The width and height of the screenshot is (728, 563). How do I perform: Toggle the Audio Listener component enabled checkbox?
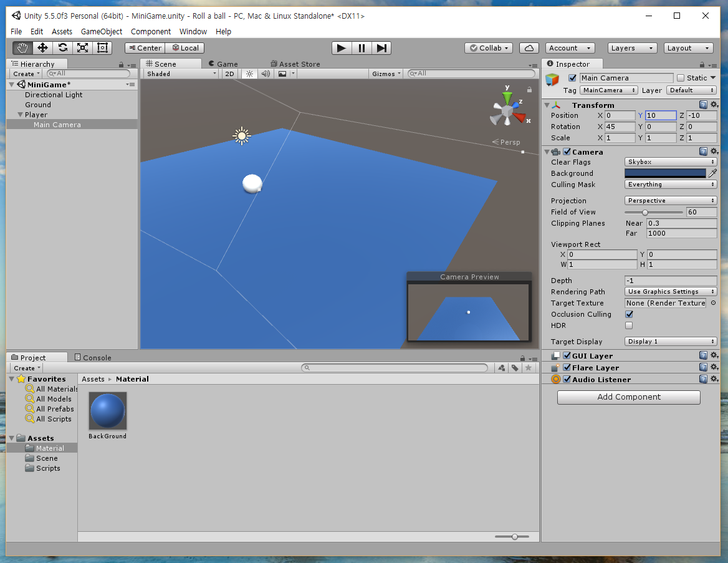567,379
